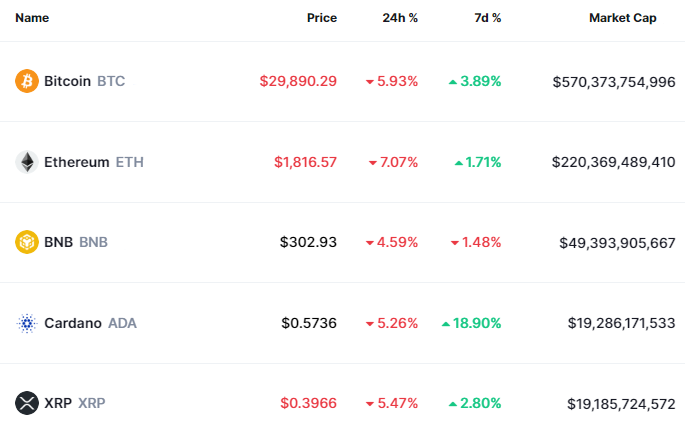
Task: Open the Ethereum ETH name link
Action: tap(94, 162)
